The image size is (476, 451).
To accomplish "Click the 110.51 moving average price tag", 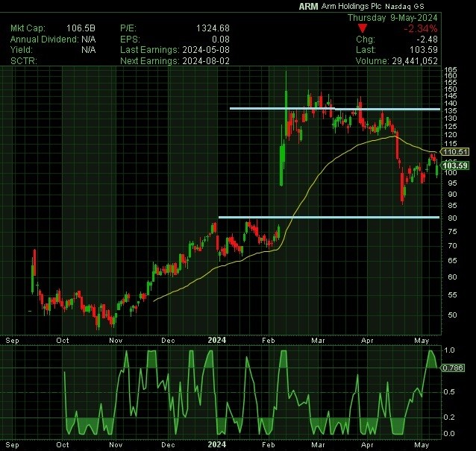I will [455, 151].
